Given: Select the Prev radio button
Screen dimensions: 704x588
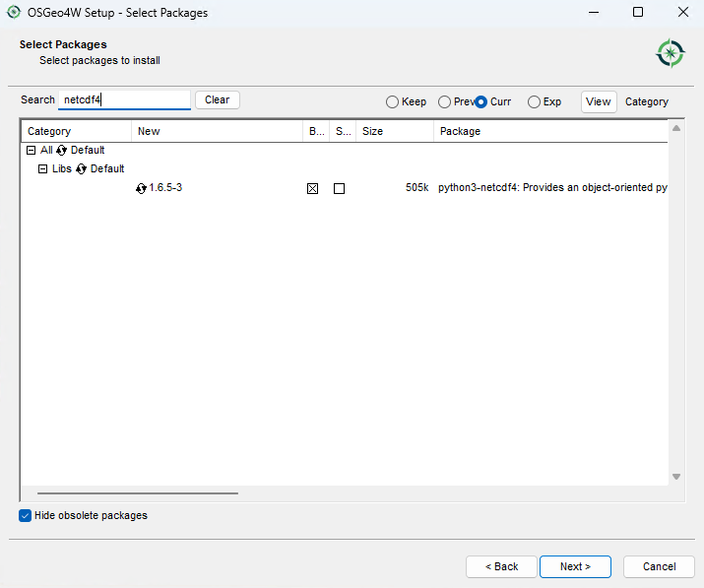Looking at the screenshot, I should [445, 101].
